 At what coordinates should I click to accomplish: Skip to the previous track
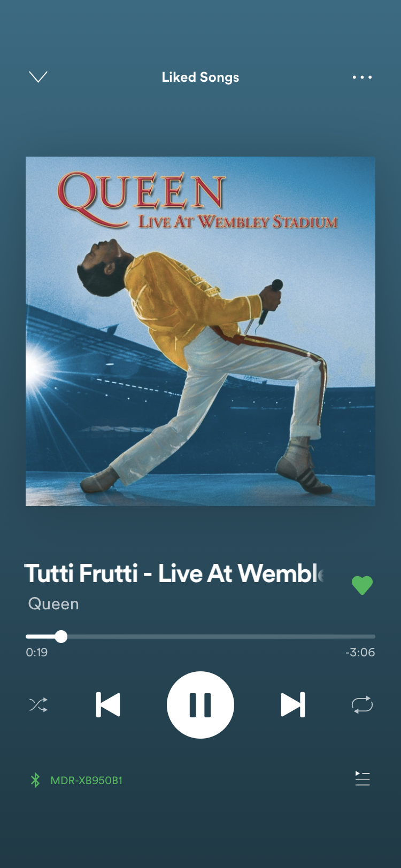(108, 705)
